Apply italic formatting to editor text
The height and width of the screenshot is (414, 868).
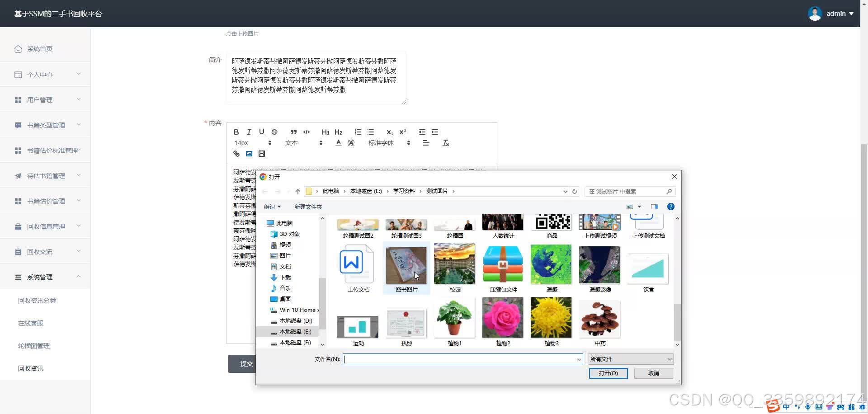pos(249,132)
